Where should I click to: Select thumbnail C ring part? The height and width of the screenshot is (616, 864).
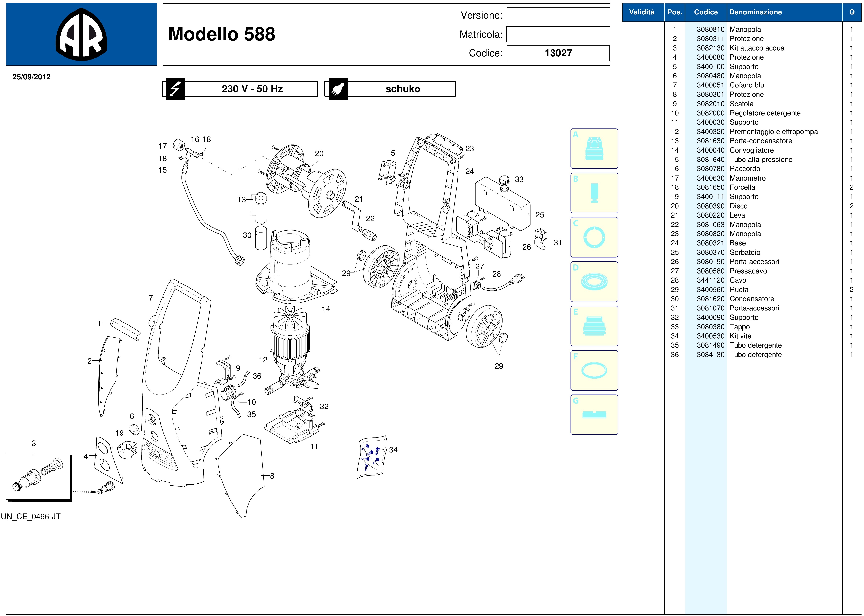(x=594, y=237)
